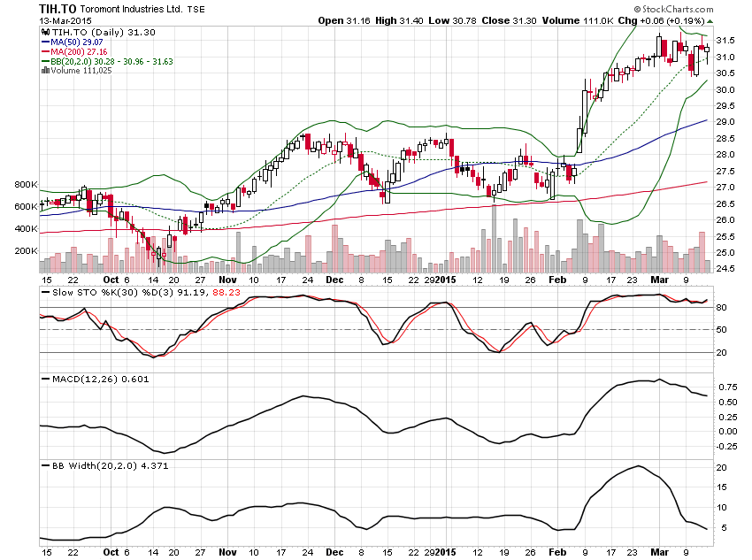752x560 pixels.
Task: Click the 29.0 price axis label
Action: click(725, 122)
